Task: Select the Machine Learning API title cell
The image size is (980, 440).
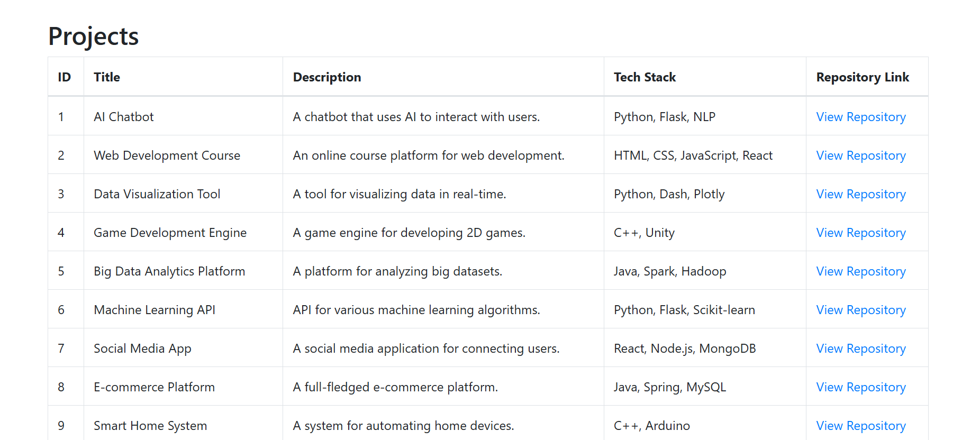Action: point(183,309)
